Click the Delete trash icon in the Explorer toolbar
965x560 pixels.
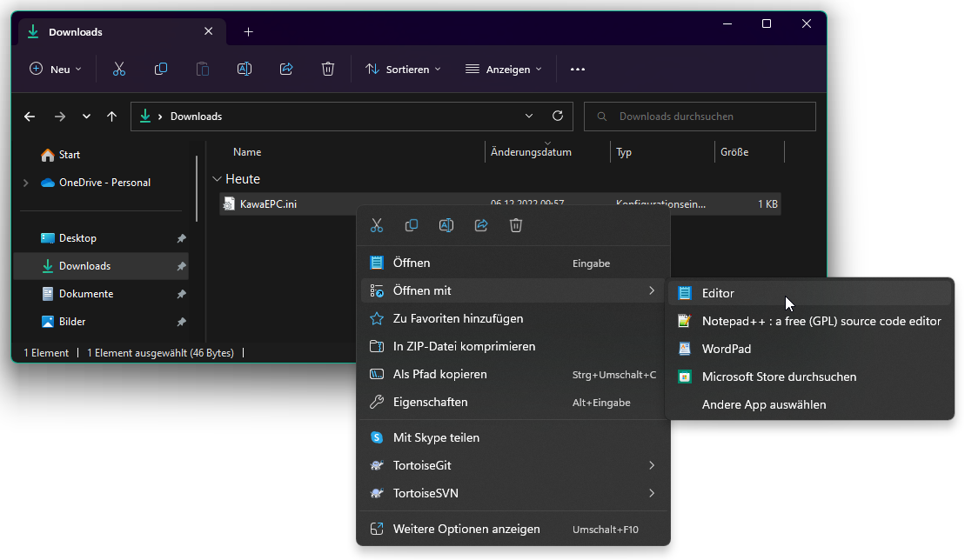(328, 70)
